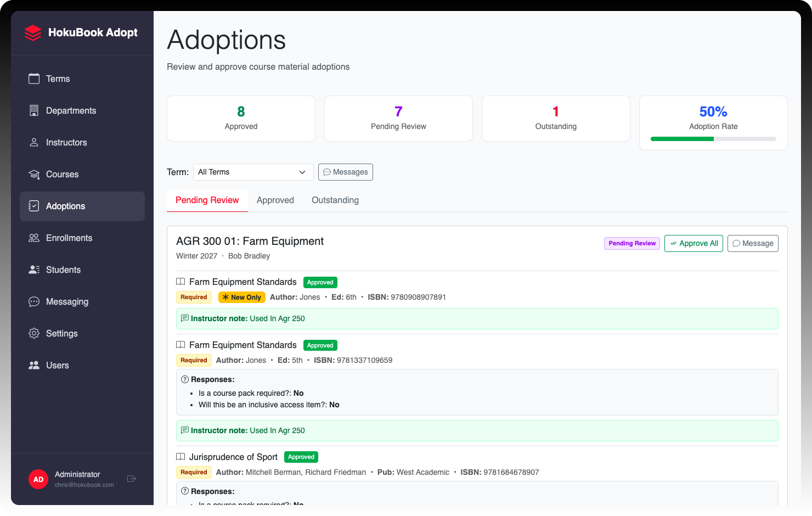Click book icon beside Farm Equipment Standards 6th edition
The width and height of the screenshot is (812, 516).
(x=181, y=282)
